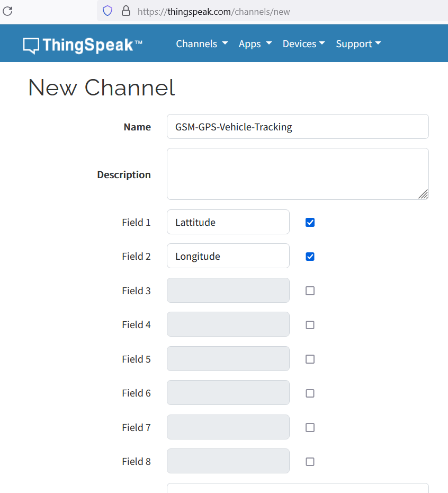Open the Apps dropdown menu
The height and width of the screenshot is (493, 448).
click(255, 43)
